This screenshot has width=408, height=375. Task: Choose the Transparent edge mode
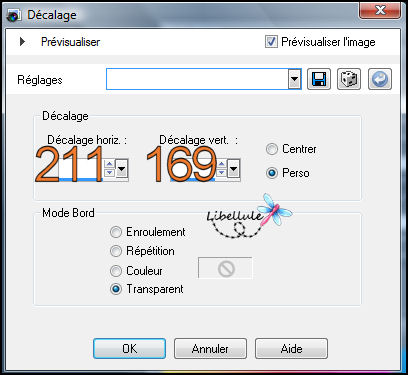116,289
